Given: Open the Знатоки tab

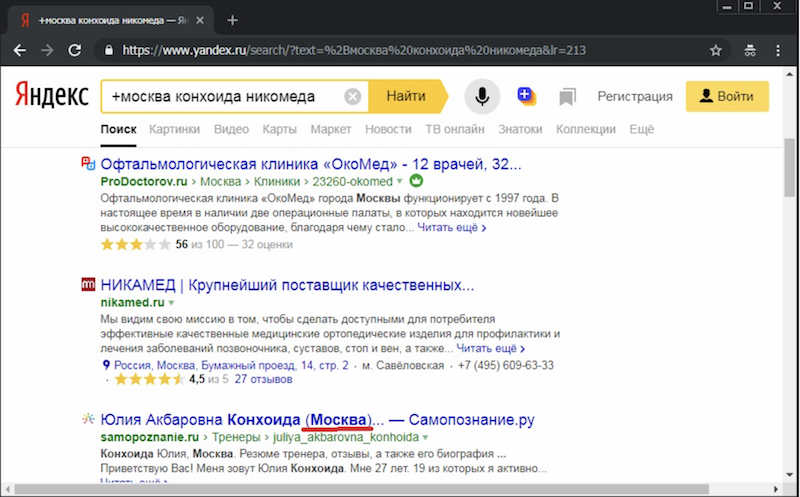Looking at the screenshot, I should (520, 129).
